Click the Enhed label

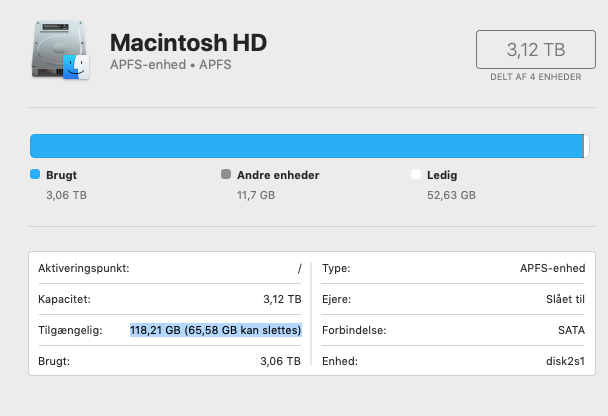340,361
